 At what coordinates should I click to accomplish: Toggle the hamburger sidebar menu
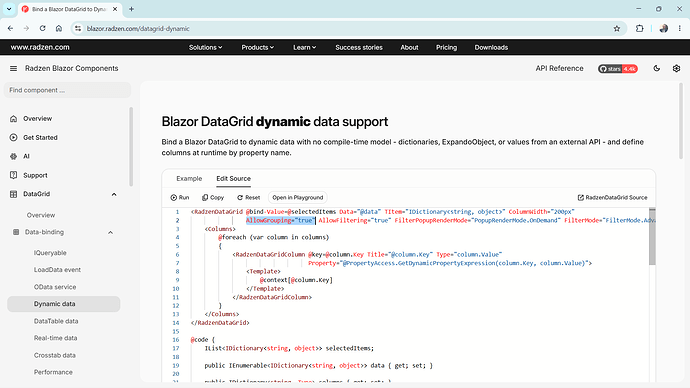13,68
